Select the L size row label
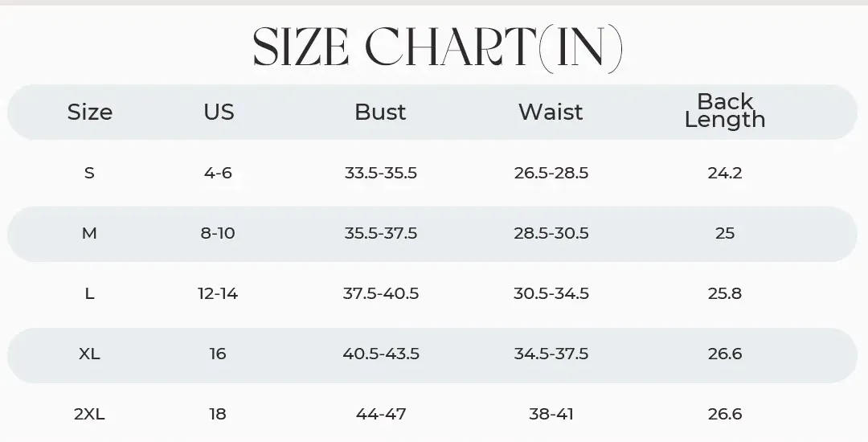This screenshot has height=442, width=868. [x=89, y=294]
